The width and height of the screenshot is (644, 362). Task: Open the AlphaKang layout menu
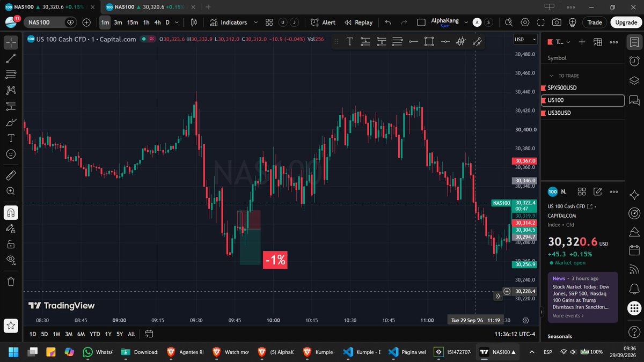(x=445, y=22)
